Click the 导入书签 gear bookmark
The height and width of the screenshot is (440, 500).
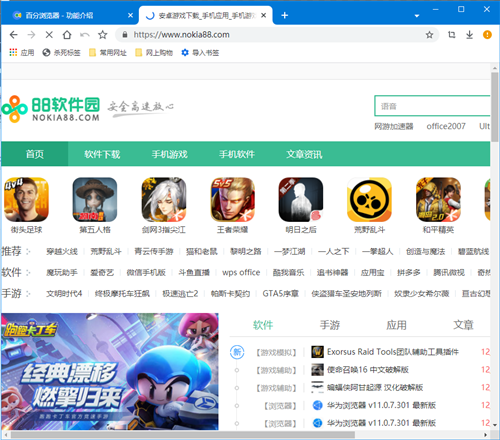click(x=200, y=53)
